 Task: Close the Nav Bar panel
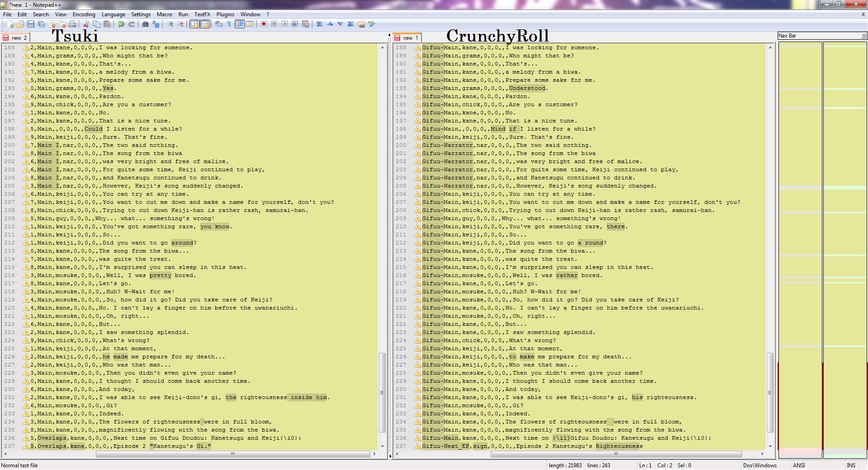863,36
